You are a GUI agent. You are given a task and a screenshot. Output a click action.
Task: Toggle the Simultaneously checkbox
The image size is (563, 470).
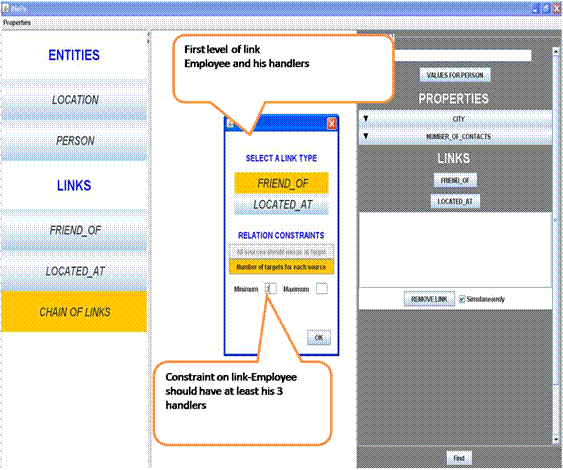tap(462, 299)
